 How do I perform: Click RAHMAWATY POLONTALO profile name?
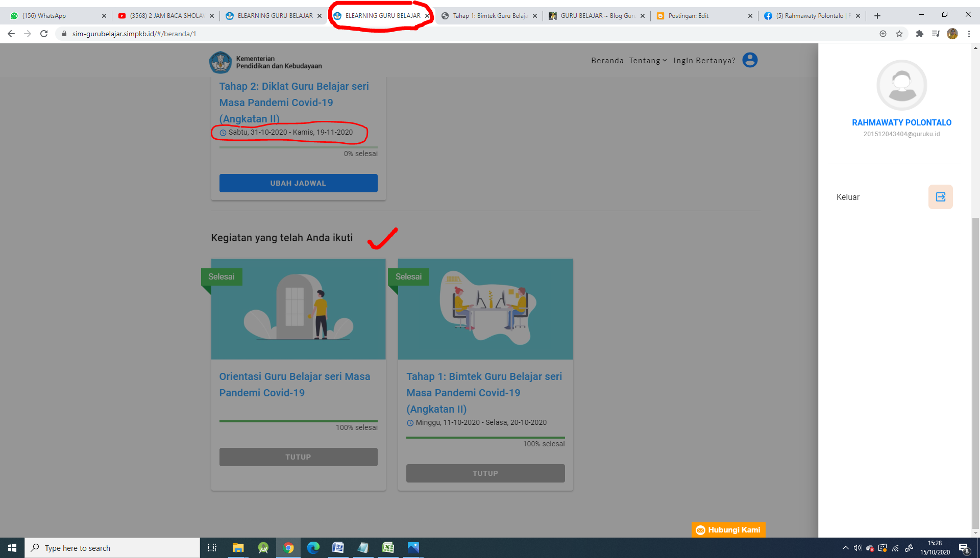point(901,122)
